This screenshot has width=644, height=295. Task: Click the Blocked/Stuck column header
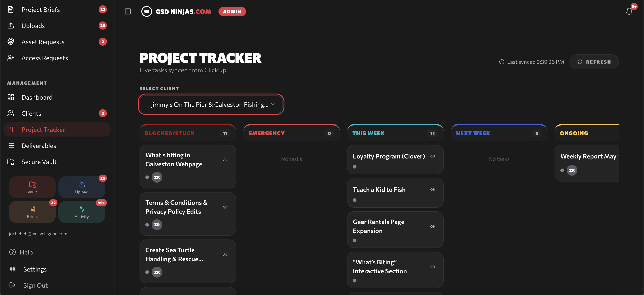pos(188,133)
